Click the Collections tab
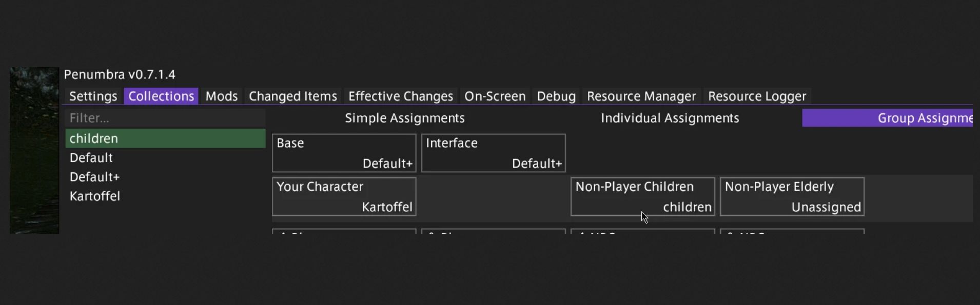980x305 pixels. click(161, 96)
